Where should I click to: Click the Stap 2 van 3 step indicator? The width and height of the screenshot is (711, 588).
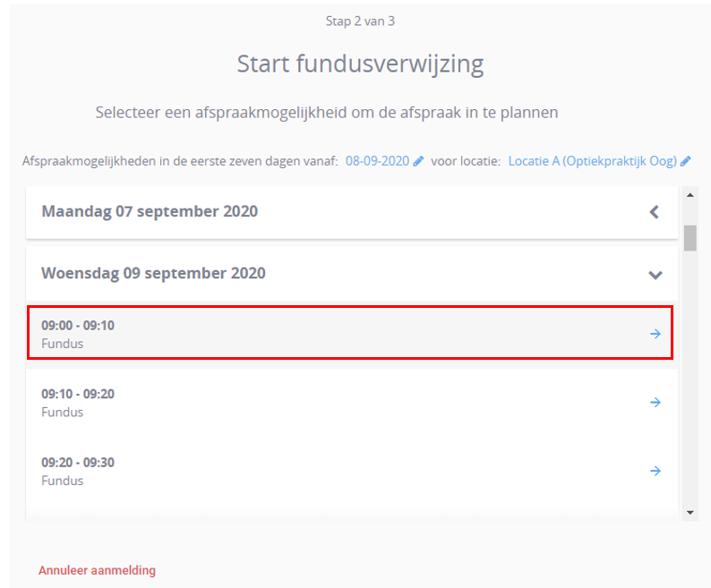coord(360,21)
